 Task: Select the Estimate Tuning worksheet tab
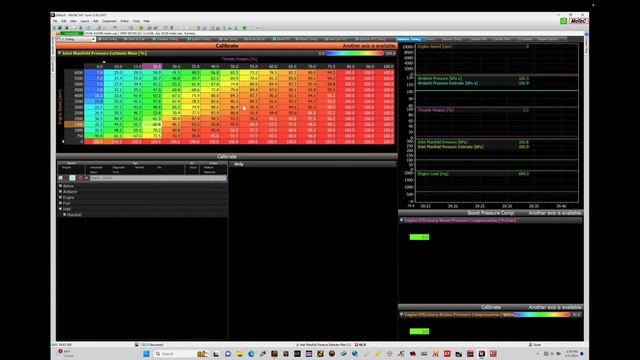click(x=409, y=39)
